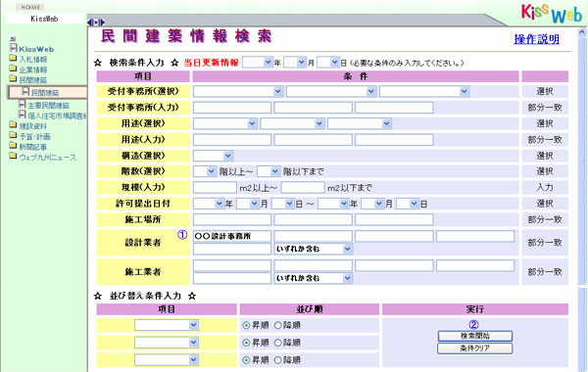The width and height of the screenshot is (588, 372).
Task: Open the 当日更新情報 year dropdown
Action: [x=257, y=63]
